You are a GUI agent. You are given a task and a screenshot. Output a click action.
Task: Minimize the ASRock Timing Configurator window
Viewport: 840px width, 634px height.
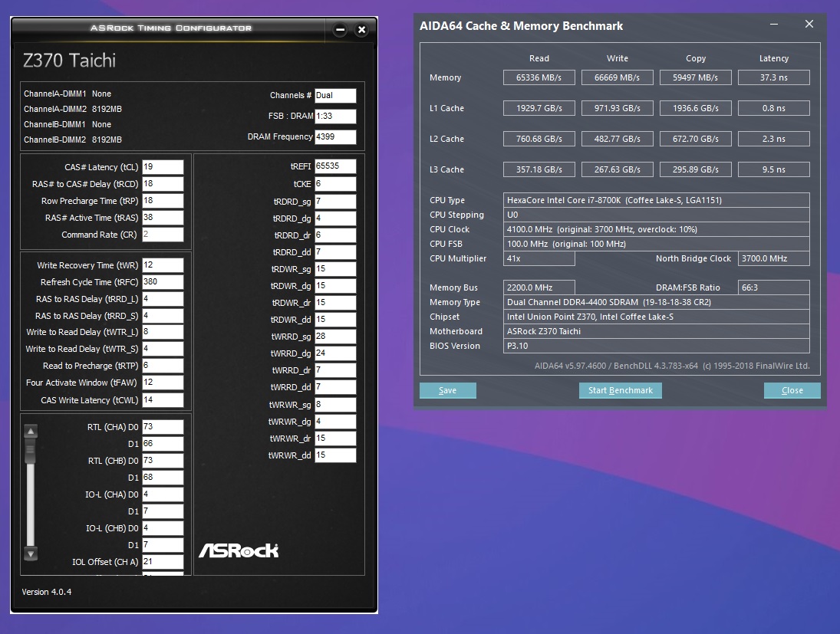coord(340,30)
